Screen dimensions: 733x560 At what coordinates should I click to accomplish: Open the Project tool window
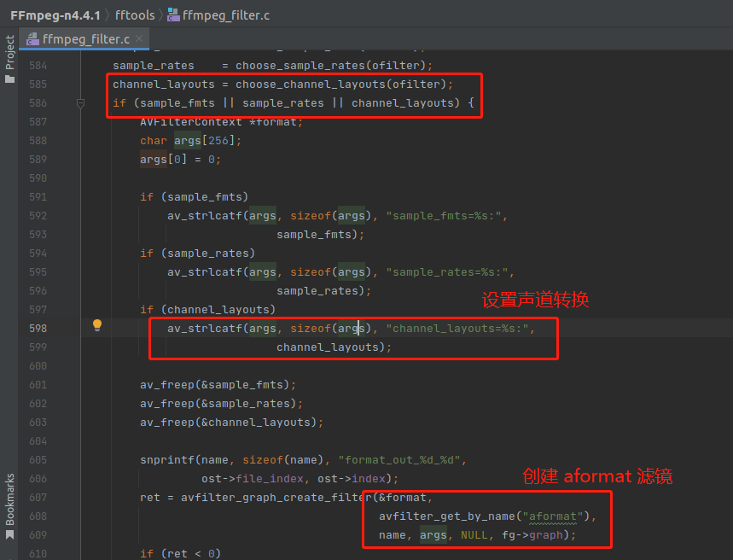point(9,53)
